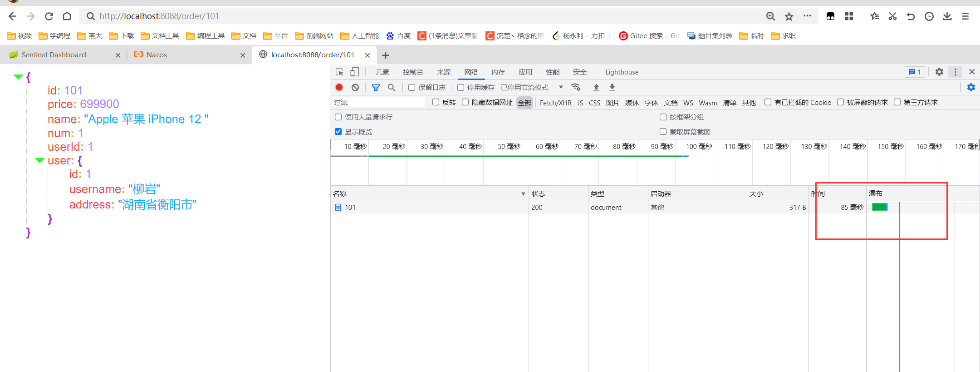Select request 101 in network list
The height and width of the screenshot is (372, 980).
(x=350, y=208)
